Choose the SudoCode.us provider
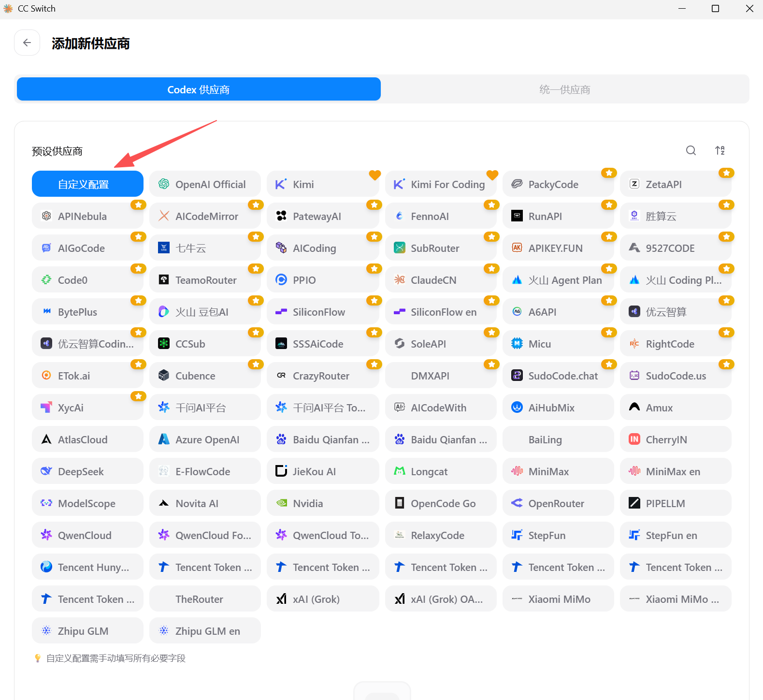Screen dimensions: 763x700 [x=676, y=376]
